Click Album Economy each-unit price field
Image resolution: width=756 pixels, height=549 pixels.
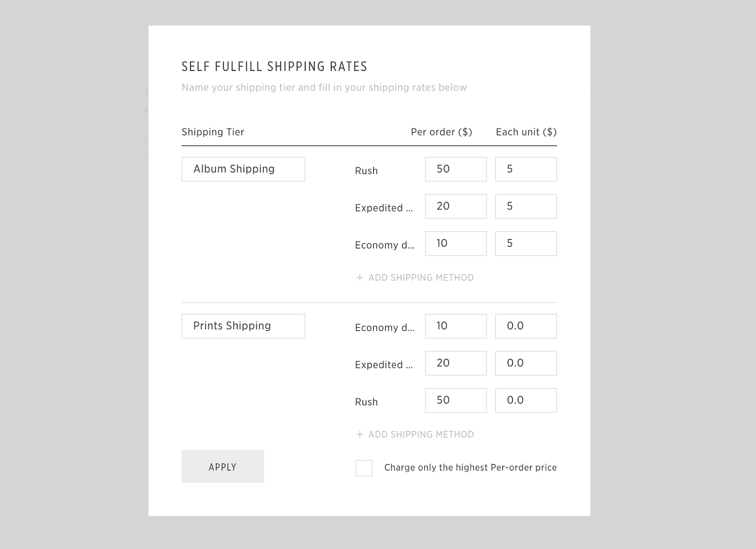(x=526, y=243)
